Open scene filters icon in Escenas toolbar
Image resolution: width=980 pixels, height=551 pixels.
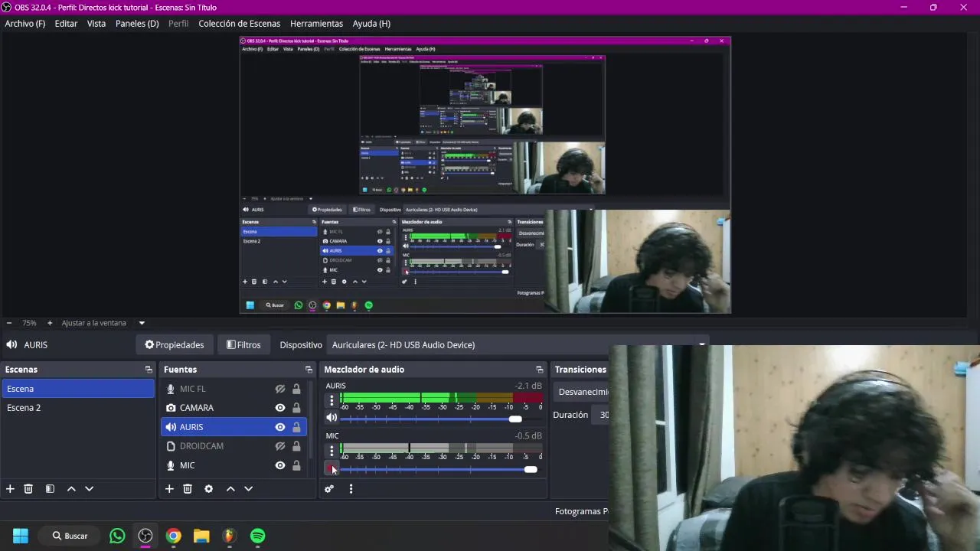pyautogui.click(x=50, y=489)
